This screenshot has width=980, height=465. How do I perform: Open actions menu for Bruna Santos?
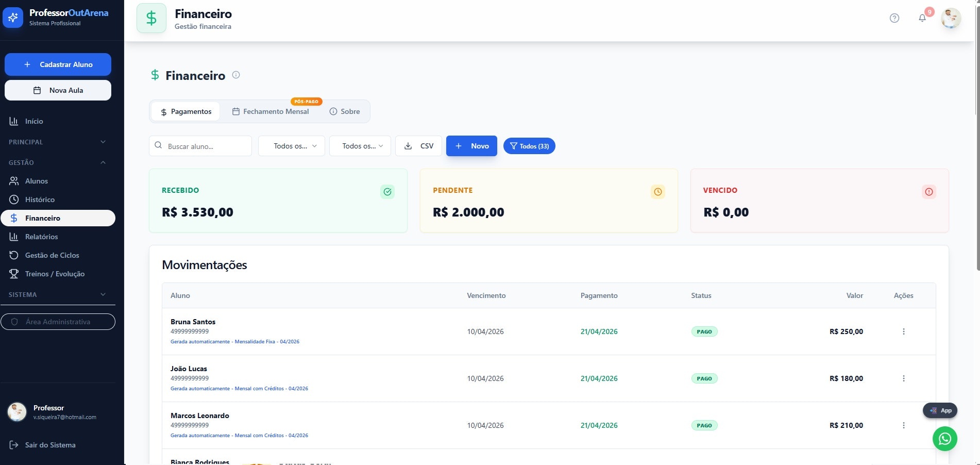[x=904, y=331]
